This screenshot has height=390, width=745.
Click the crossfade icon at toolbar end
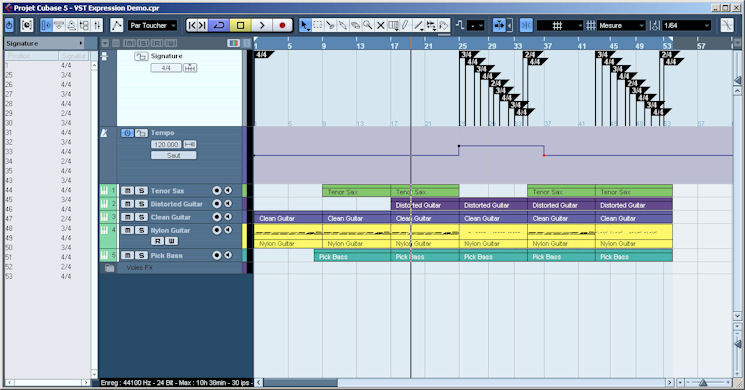726,25
